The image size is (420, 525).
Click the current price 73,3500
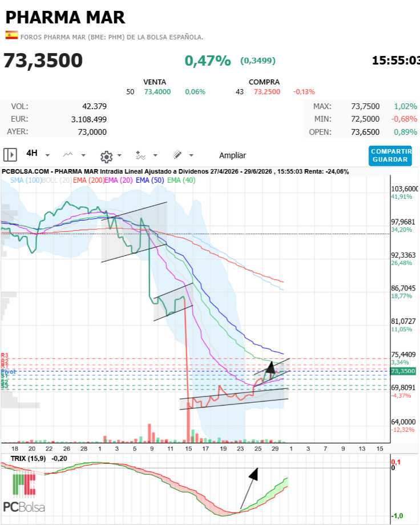coord(43,61)
